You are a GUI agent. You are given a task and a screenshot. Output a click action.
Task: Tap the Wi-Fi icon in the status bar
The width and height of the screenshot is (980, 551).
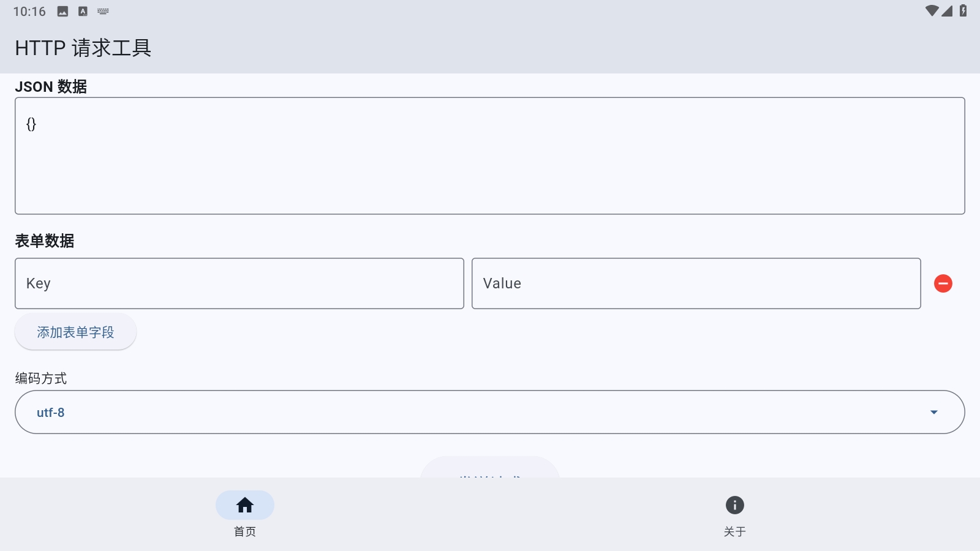tap(932, 11)
